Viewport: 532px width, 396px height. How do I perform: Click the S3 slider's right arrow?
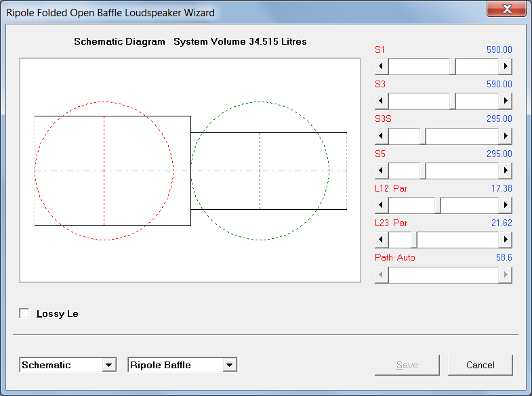(505, 101)
